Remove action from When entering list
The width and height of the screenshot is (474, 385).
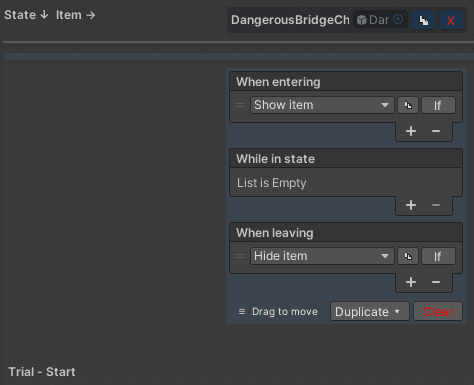tap(436, 131)
